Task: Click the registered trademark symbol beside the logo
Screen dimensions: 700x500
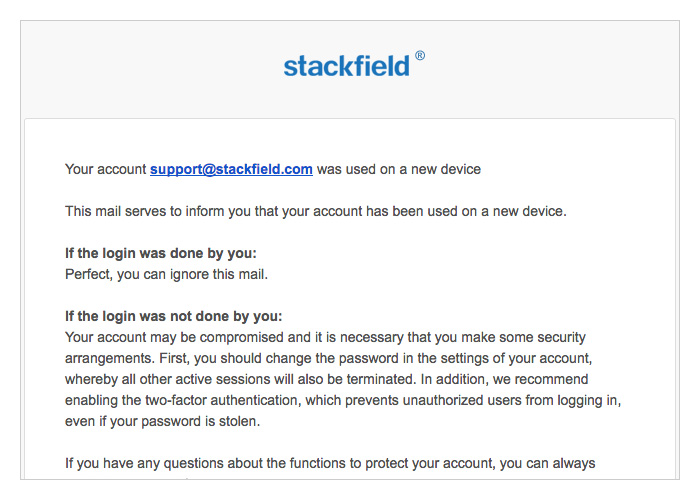Action: pyautogui.click(x=420, y=56)
